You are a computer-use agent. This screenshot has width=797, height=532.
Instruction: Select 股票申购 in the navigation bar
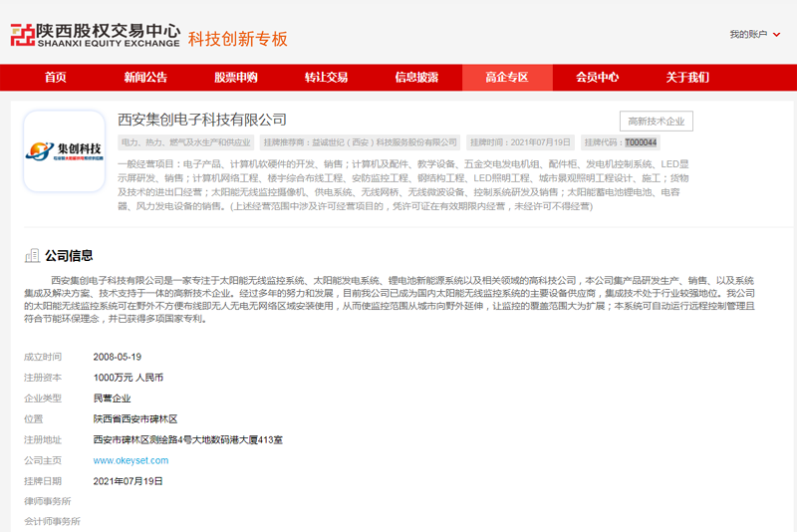coord(236,78)
